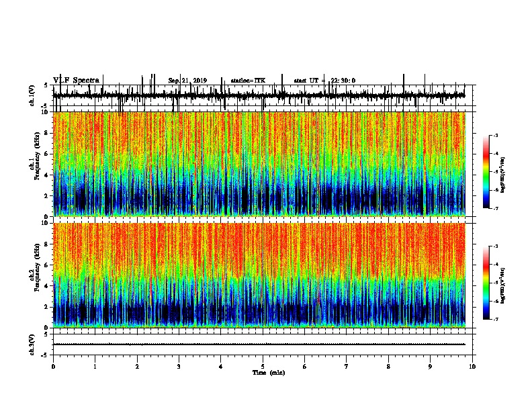
Task: Select the date text "Sep. 21, 2019"
Action: click(x=187, y=81)
